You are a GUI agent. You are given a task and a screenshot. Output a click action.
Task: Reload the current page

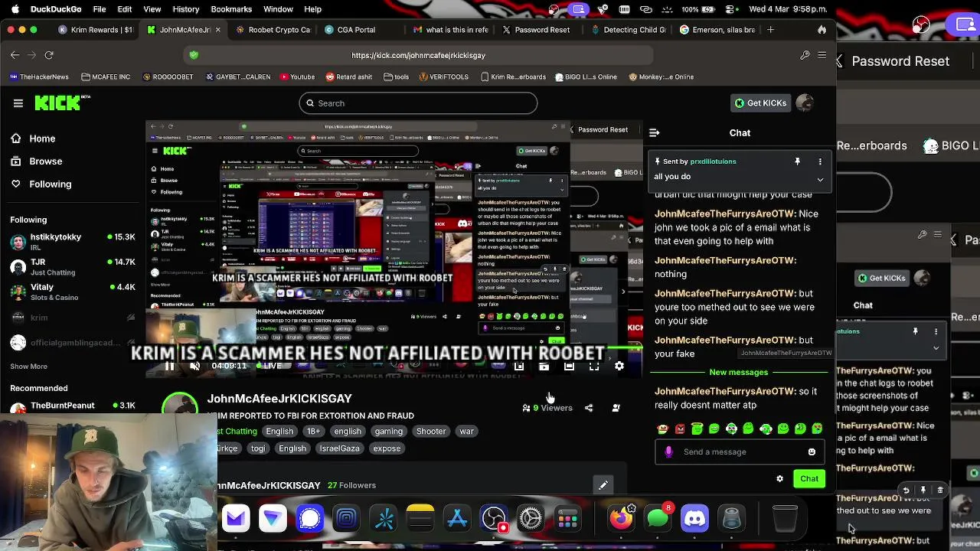point(49,55)
